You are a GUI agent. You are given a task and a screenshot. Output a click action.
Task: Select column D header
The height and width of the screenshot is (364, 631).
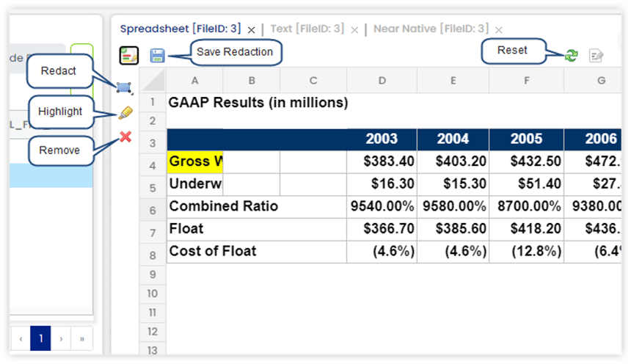tap(382, 80)
